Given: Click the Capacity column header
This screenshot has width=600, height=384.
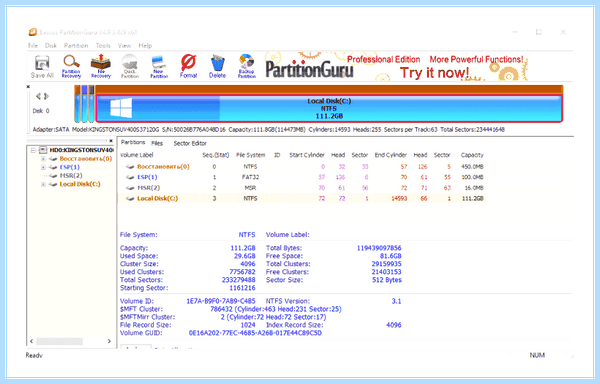Looking at the screenshot, I should [472, 155].
